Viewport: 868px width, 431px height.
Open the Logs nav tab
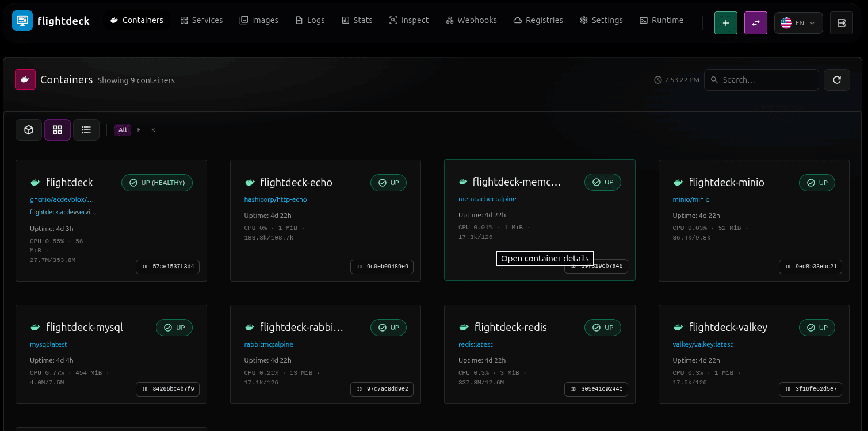coord(310,20)
